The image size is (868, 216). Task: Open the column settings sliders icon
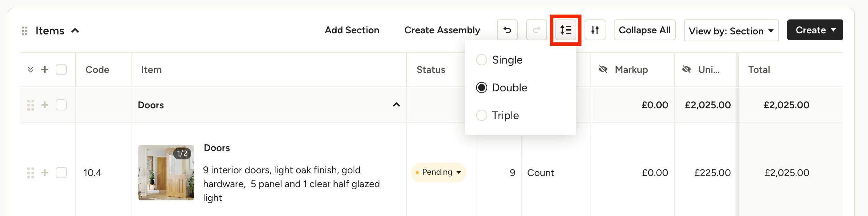coord(595,30)
